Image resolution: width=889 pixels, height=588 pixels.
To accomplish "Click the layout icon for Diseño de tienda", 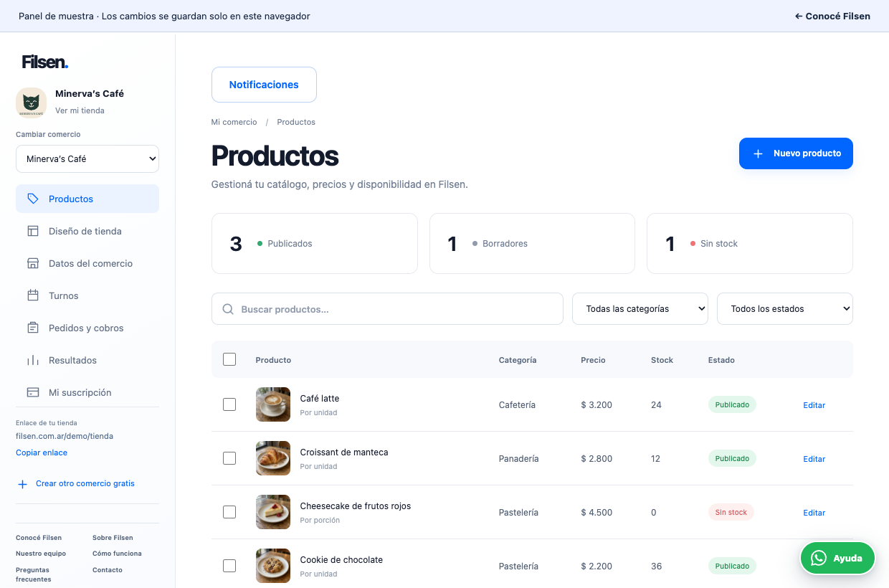I will [33, 231].
